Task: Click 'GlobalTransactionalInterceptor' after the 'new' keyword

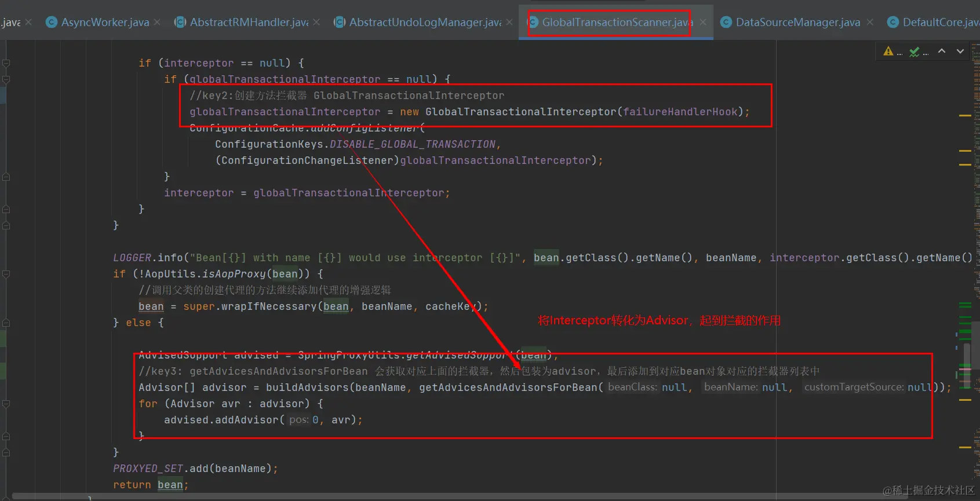Action: click(520, 112)
